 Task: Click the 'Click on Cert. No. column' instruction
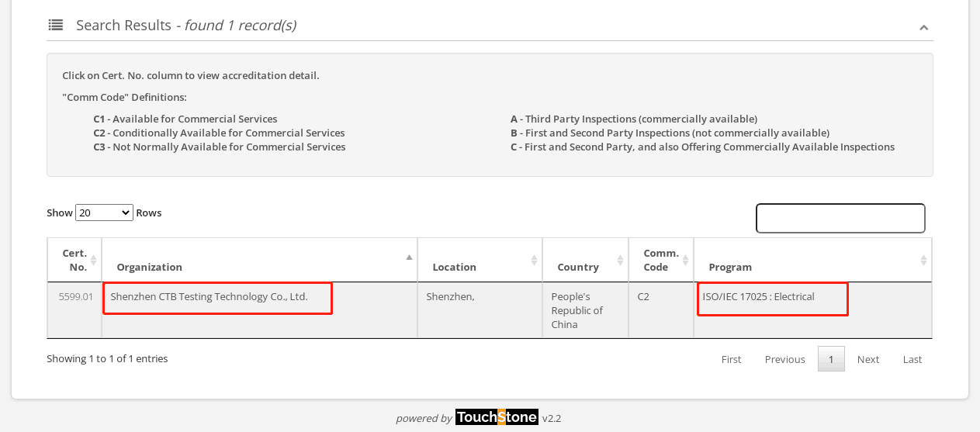[191, 75]
